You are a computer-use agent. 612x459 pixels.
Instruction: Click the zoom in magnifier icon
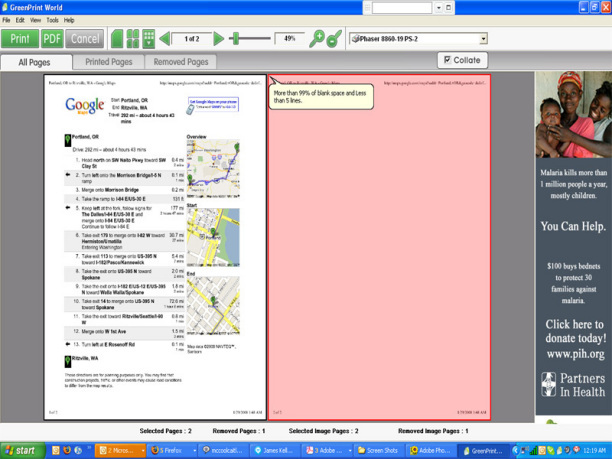[x=318, y=39]
